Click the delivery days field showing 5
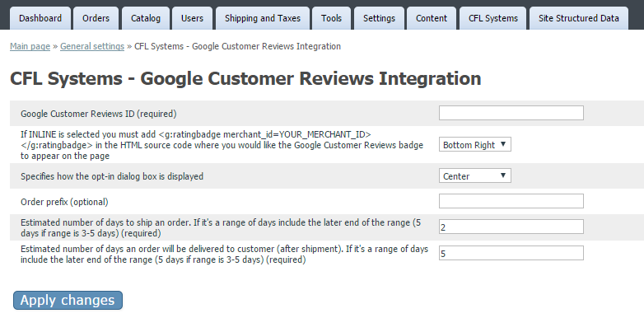The height and width of the screenshot is (332, 644). click(511, 253)
